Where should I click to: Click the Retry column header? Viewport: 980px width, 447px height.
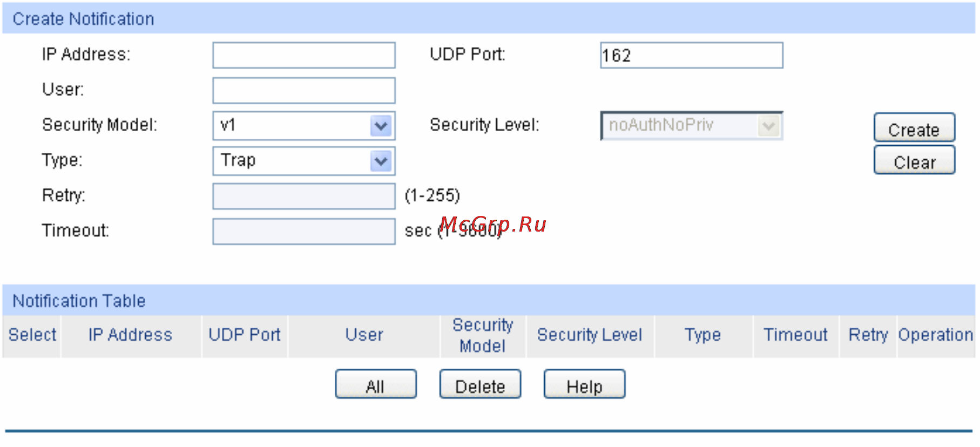click(x=868, y=335)
